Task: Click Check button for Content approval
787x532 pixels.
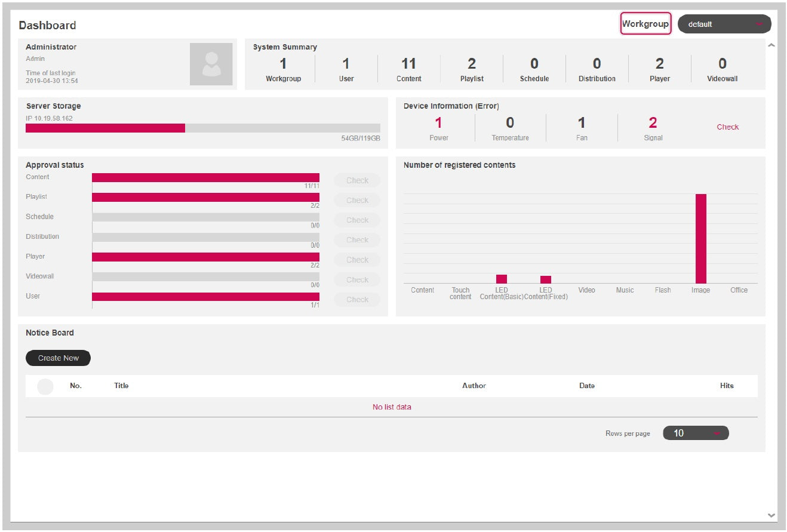Action: point(357,181)
